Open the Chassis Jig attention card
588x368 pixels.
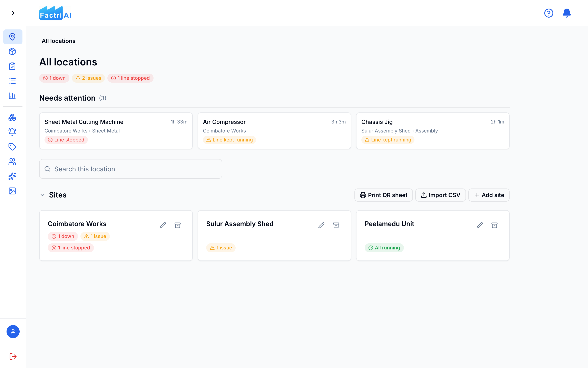433,131
